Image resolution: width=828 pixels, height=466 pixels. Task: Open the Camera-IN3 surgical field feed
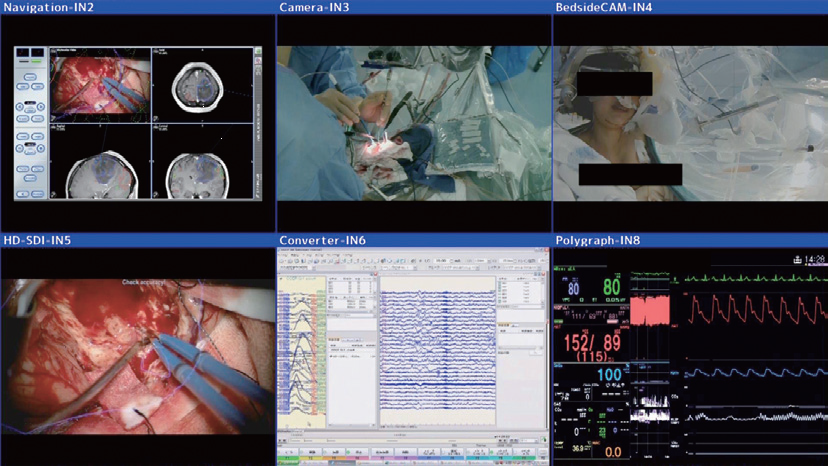(x=414, y=125)
